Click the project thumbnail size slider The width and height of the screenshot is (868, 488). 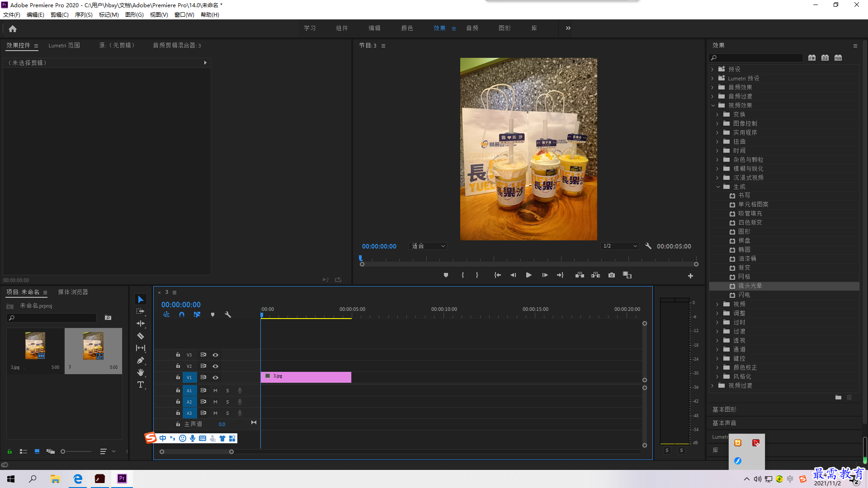(x=76, y=451)
